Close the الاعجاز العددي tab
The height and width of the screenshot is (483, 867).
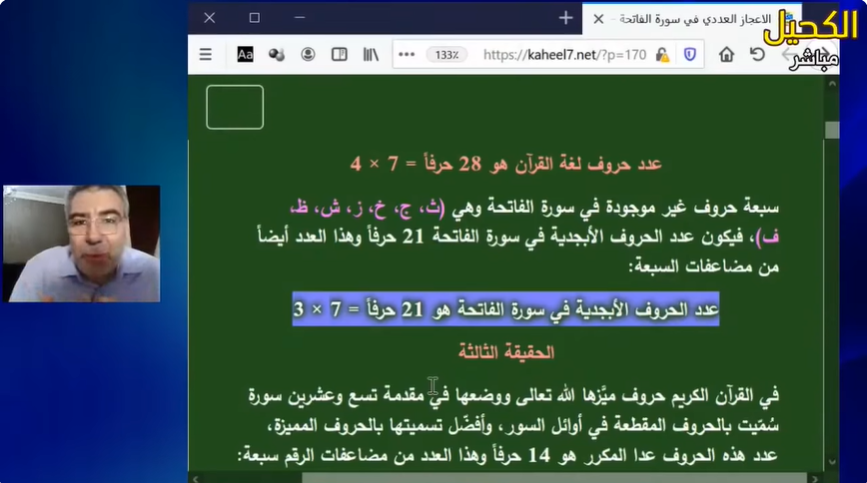[x=598, y=19]
